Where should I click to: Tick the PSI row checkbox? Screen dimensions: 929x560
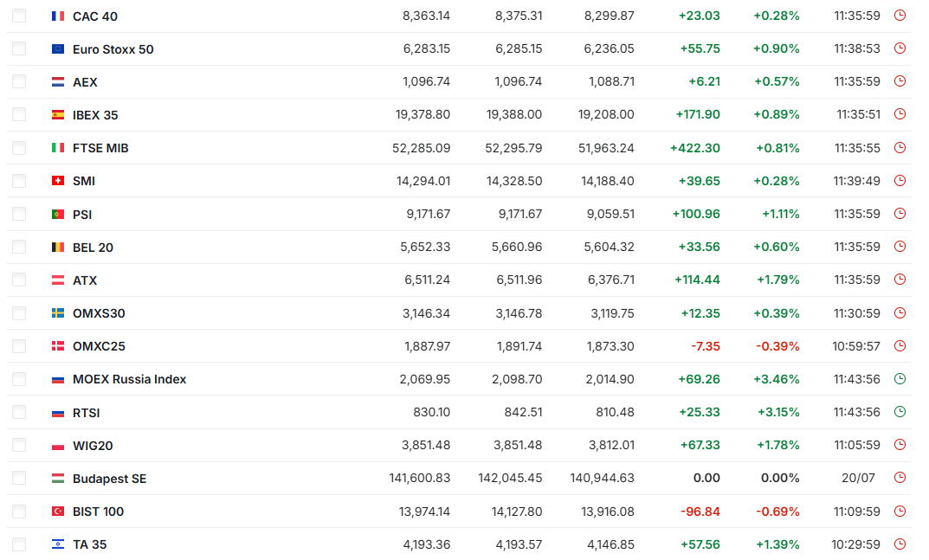(x=19, y=214)
